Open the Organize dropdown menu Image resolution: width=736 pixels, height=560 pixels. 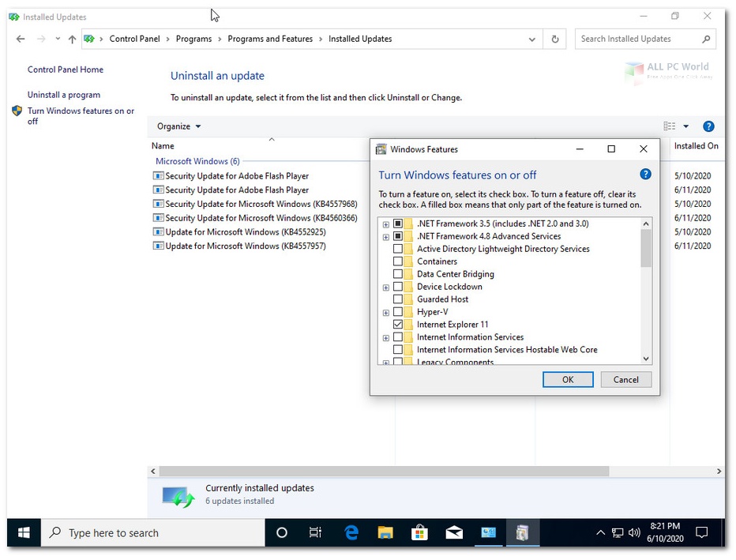coord(178,126)
